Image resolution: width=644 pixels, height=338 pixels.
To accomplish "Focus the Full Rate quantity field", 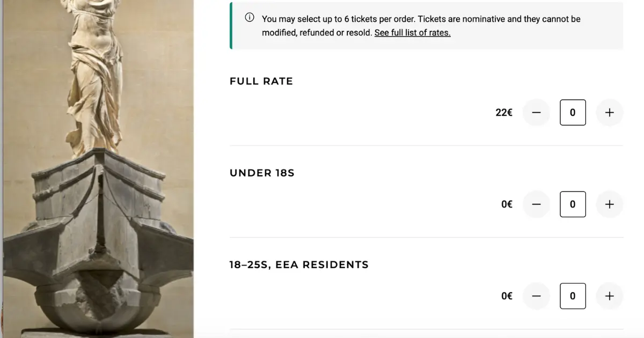I will click(573, 113).
